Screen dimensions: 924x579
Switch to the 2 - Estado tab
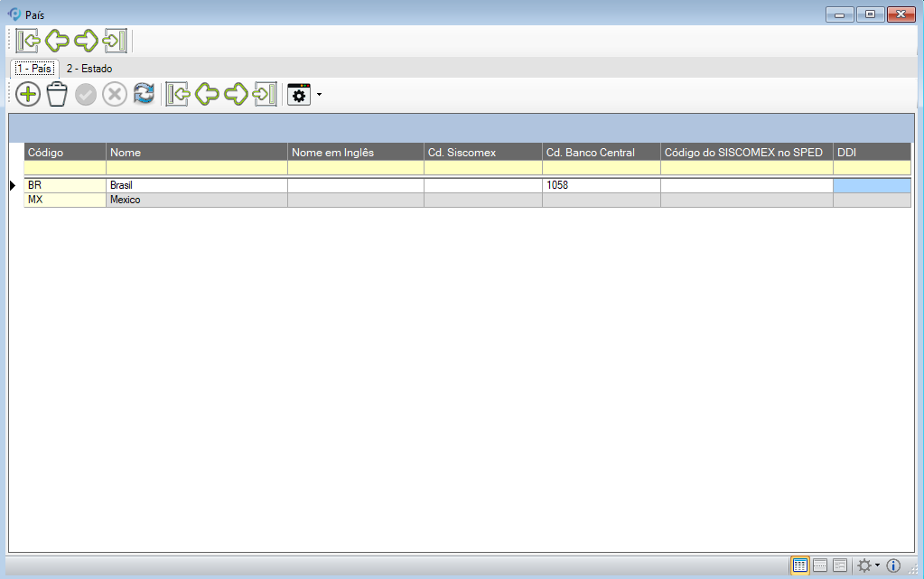89,69
